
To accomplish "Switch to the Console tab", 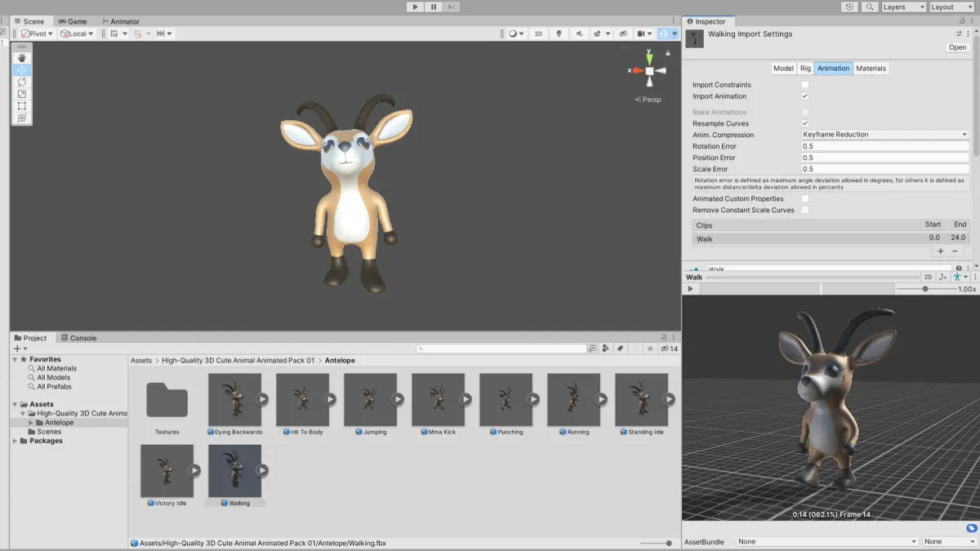I will tap(78, 338).
